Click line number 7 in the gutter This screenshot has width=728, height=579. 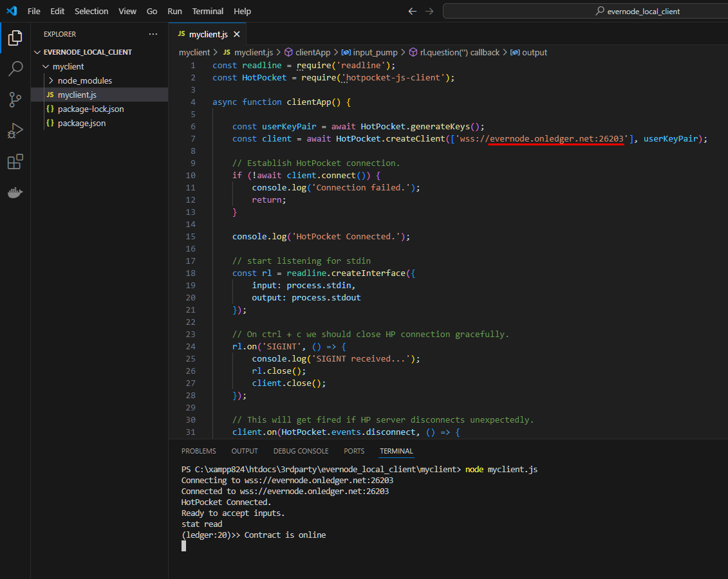(192, 139)
